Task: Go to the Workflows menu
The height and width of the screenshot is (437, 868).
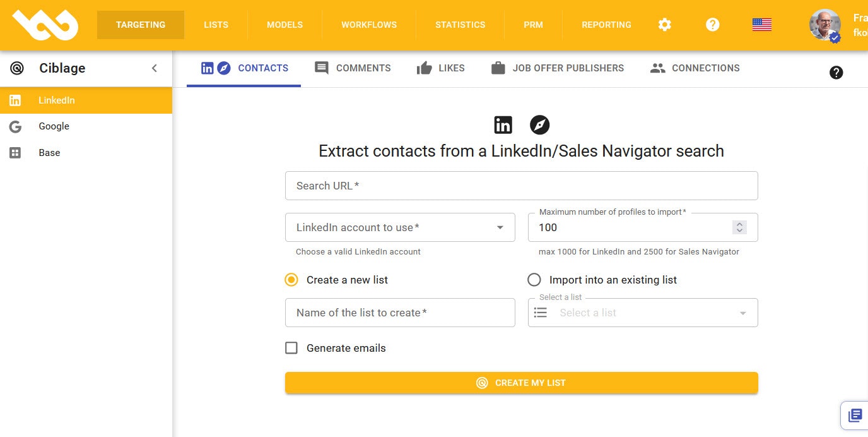Action: [369, 25]
